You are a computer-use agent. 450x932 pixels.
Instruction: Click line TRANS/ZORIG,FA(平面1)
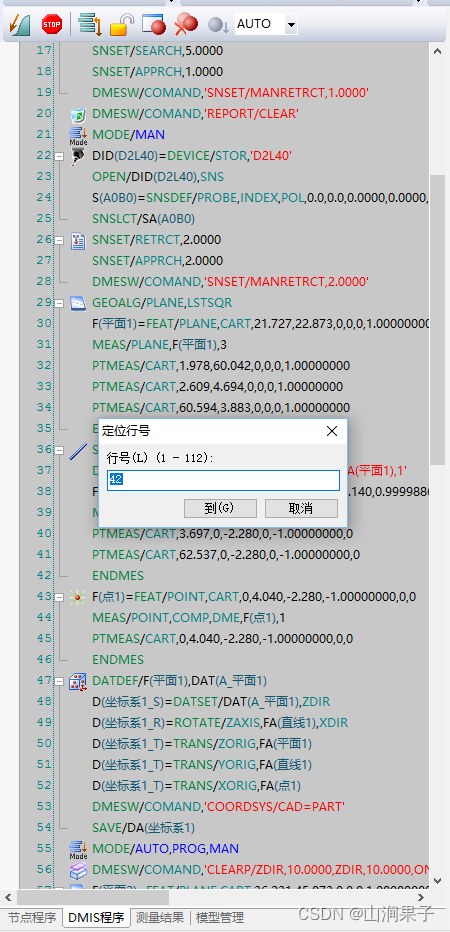pos(202,744)
